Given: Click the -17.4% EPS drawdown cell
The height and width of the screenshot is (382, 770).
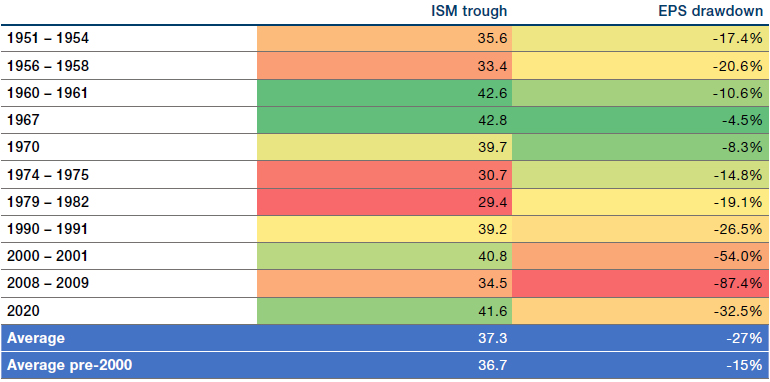Looking at the screenshot, I should (641, 38).
